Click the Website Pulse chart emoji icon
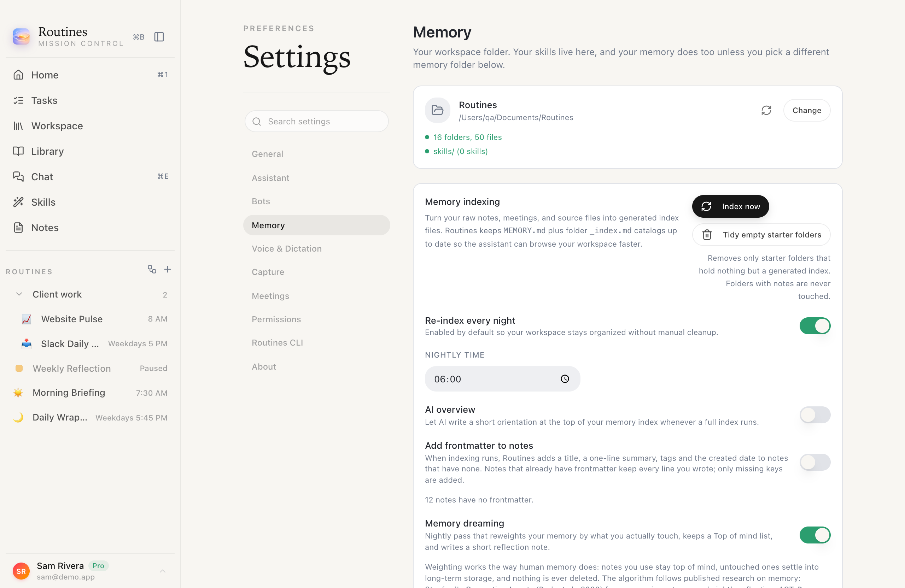Viewport: 905px width, 588px height. click(x=27, y=319)
